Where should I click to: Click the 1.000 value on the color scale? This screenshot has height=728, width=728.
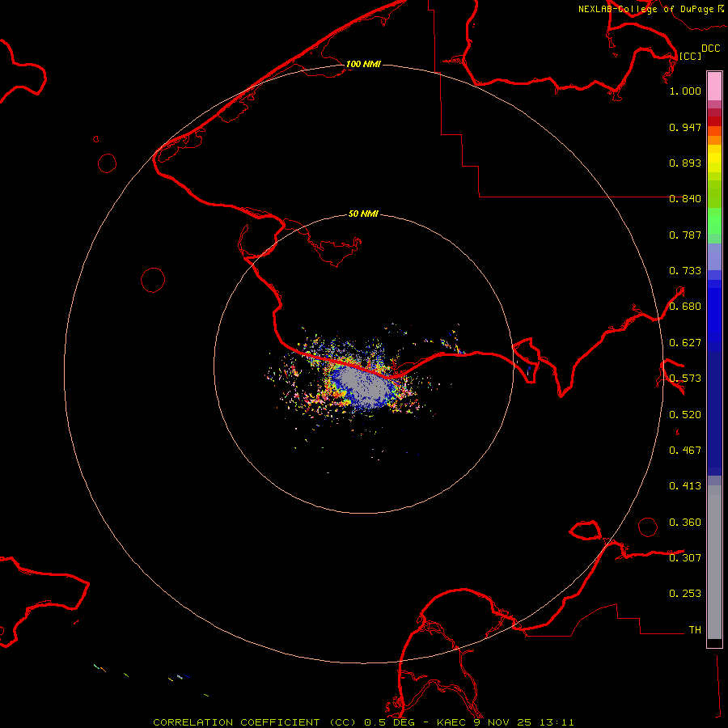[685, 91]
